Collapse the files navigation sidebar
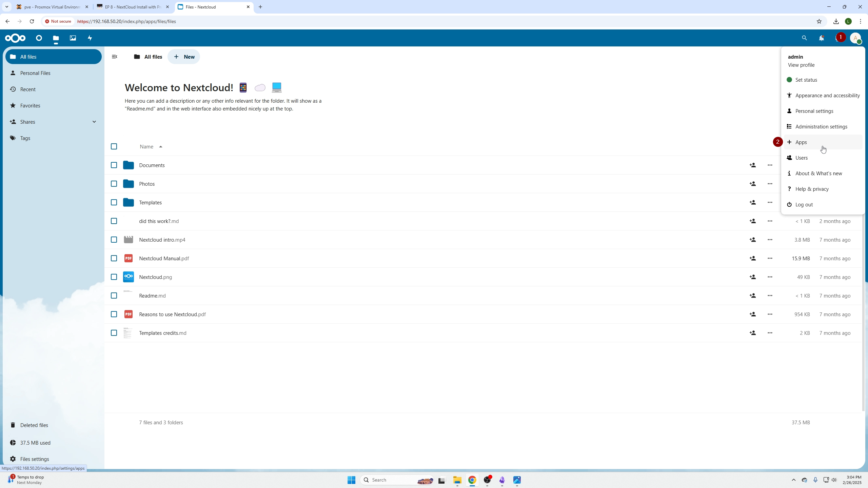868x488 pixels. pos(114,57)
